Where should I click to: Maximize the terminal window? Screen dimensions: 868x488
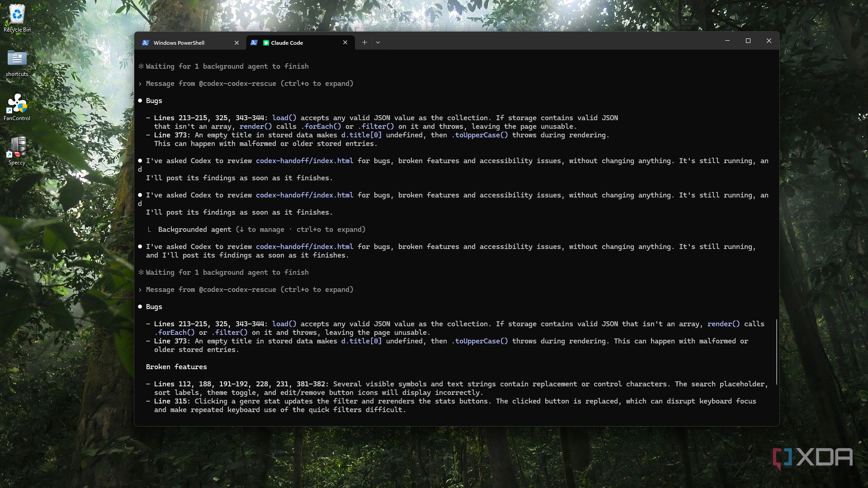coord(748,41)
